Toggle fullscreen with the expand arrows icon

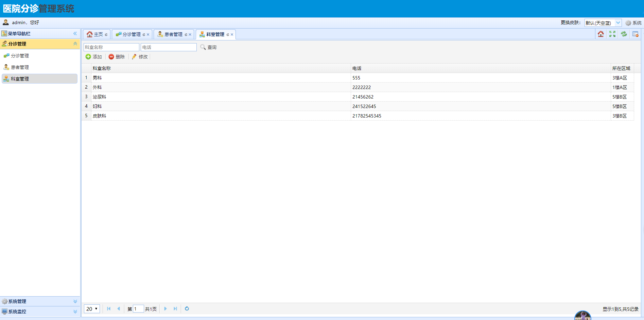click(x=612, y=34)
